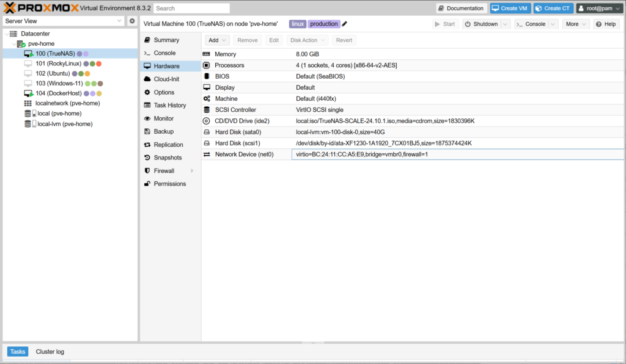Click the Permissions lock icon

click(x=147, y=184)
